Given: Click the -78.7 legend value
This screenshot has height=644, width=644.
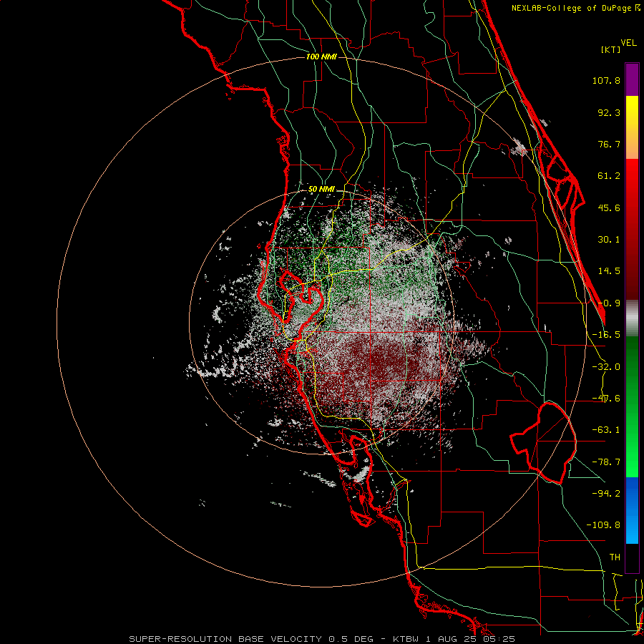Looking at the screenshot, I should pyautogui.click(x=606, y=462).
